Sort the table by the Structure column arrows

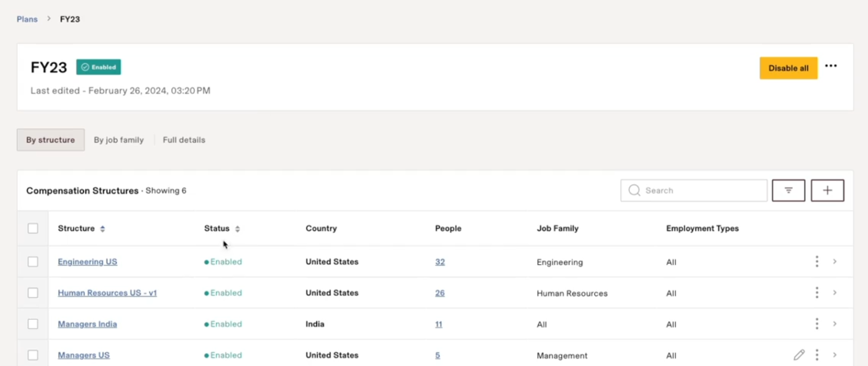pyautogui.click(x=103, y=229)
